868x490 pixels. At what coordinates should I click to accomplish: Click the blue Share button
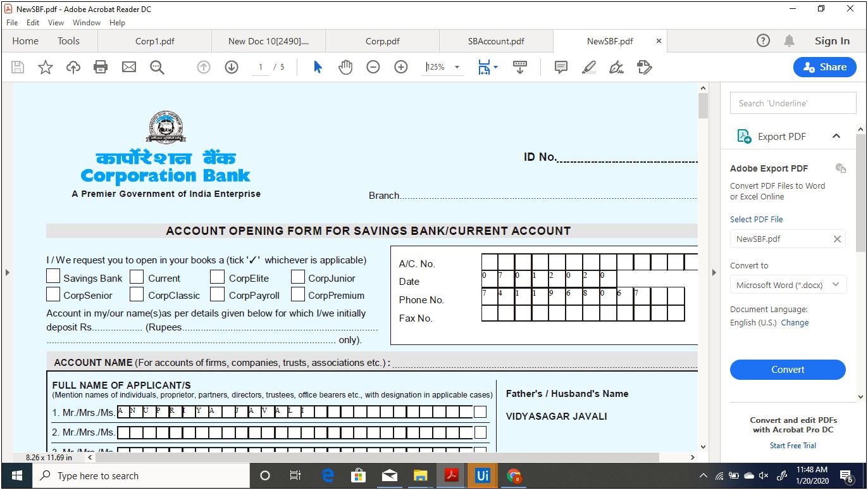pyautogui.click(x=825, y=67)
